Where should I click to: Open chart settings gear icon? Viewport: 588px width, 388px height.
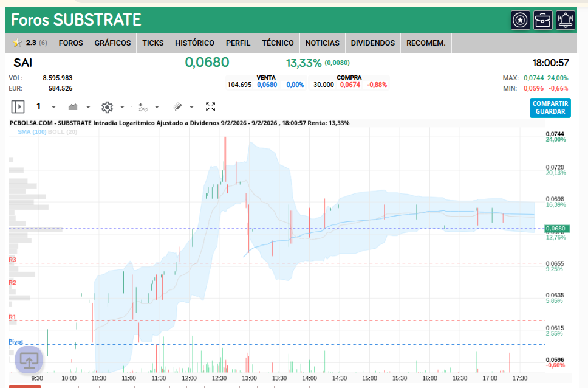[107, 107]
